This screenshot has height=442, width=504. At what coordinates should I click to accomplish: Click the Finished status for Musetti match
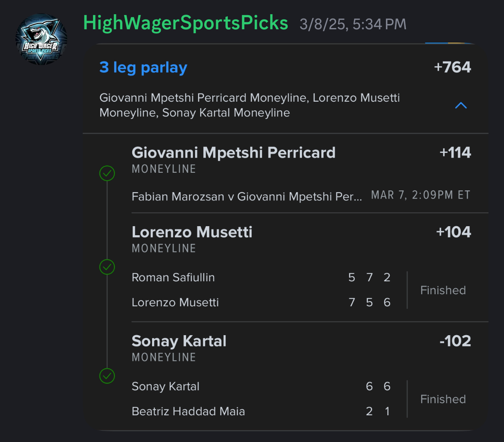coord(443,290)
